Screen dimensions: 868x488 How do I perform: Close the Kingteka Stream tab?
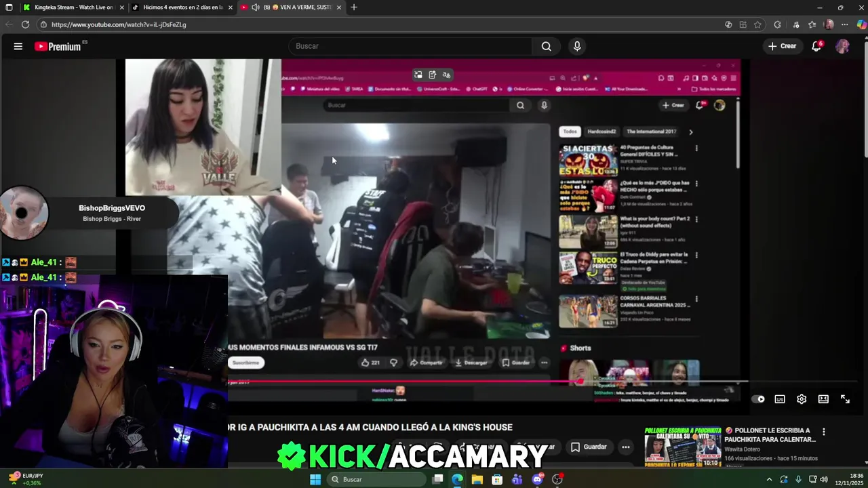[122, 7]
